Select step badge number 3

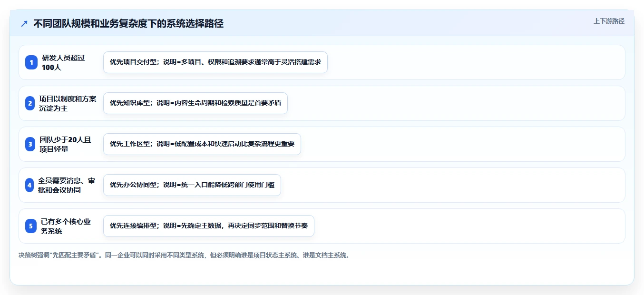(30, 144)
